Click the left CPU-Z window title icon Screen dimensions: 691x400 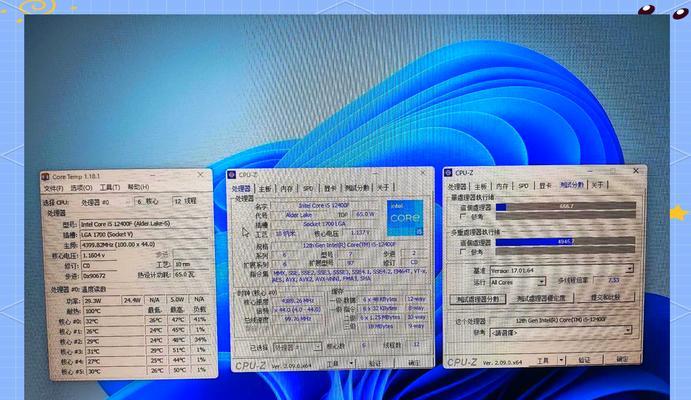coord(232,175)
